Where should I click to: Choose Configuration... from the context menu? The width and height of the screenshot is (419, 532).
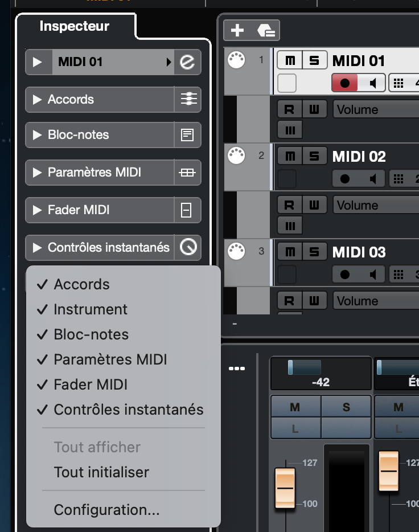click(x=106, y=510)
